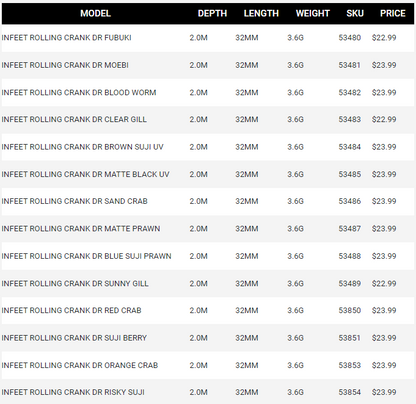Click SKU 53853 for Orange Crab
This screenshot has height=404, width=416.
[x=350, y=365]
